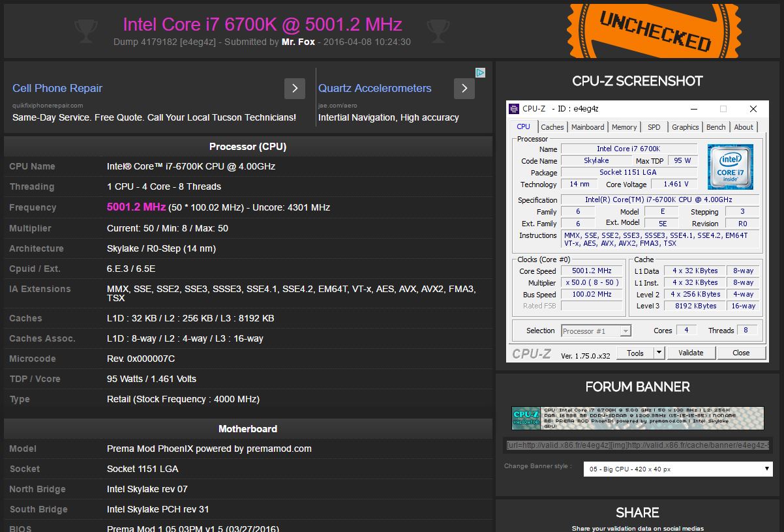Click the CPU-Z SCREENSHOT heading

click(637, 81)
